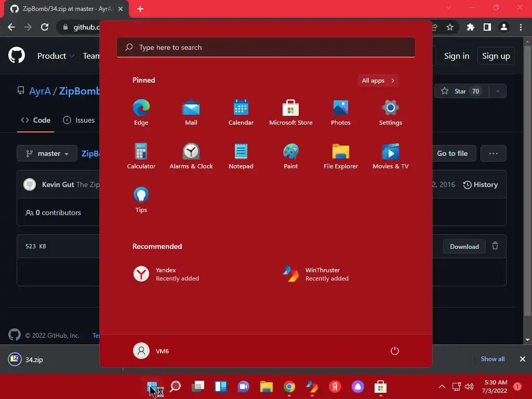532x399 pixels.
Task: Open the GitHub Product dropdown
Action: 56,56
